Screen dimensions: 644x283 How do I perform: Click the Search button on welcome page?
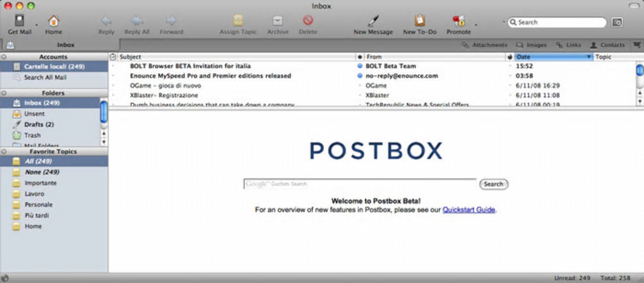494,184
